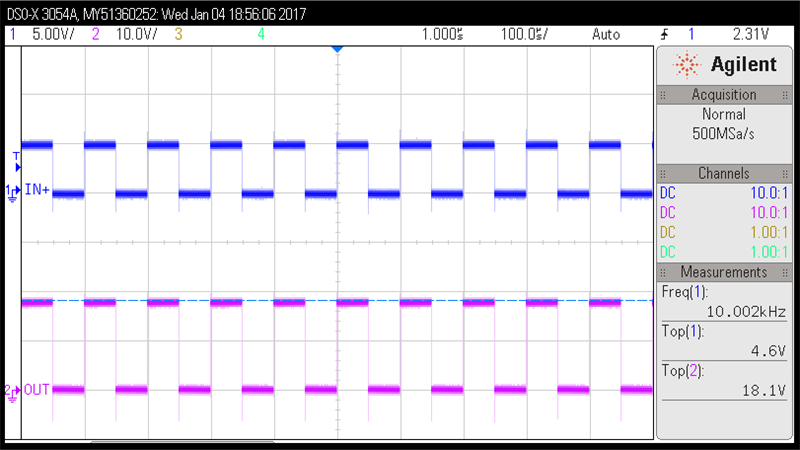The image size is (800, 450).
Task: Open the Channels panel header
Action: coord(724,173)
